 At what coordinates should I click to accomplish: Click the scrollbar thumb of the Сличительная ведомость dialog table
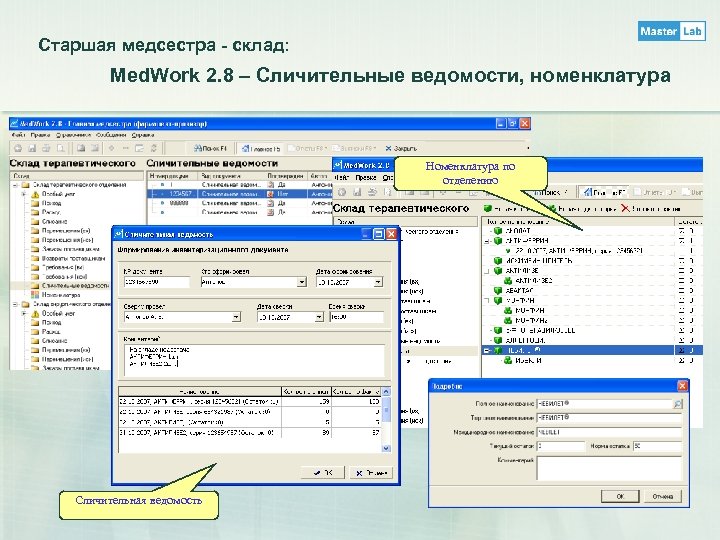click(386, 409)
